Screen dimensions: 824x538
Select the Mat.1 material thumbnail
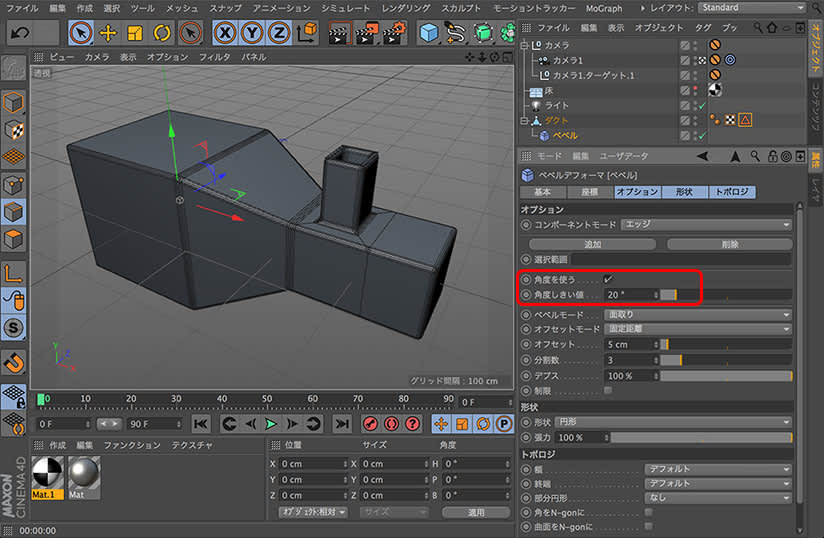(x=49, y=473)
